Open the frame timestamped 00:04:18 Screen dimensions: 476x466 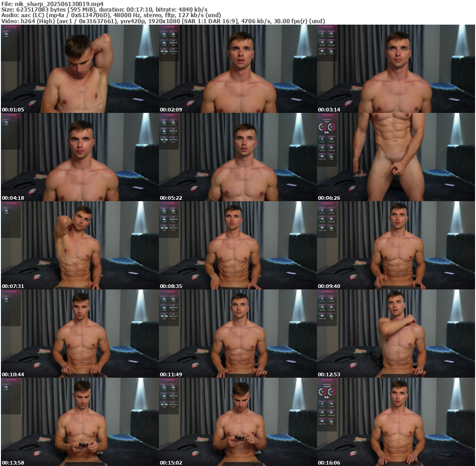[x=79, y=157]
